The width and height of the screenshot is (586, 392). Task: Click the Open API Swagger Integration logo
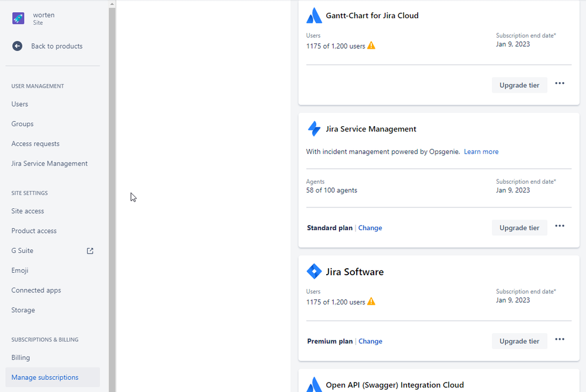[314, 384]
